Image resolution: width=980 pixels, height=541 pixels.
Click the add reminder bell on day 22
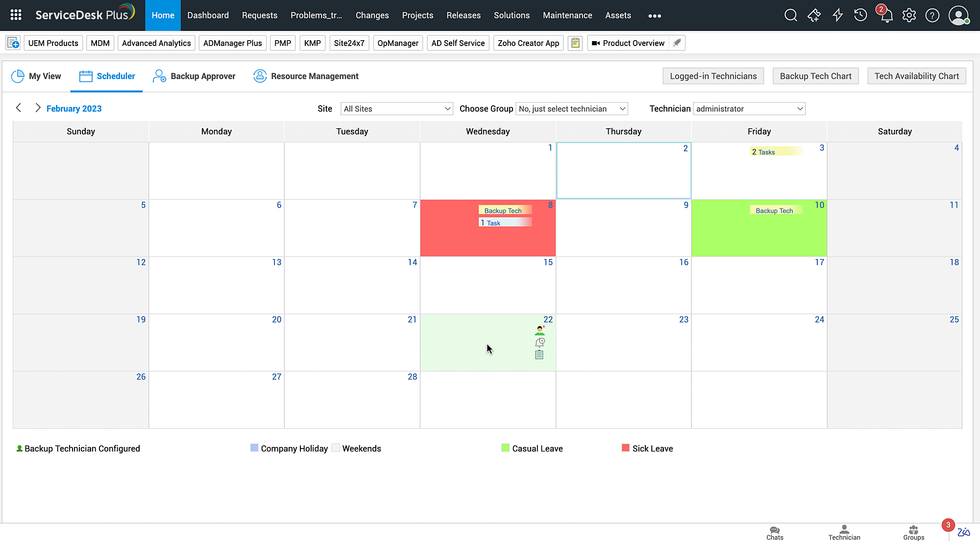click(x=539, y=342)
